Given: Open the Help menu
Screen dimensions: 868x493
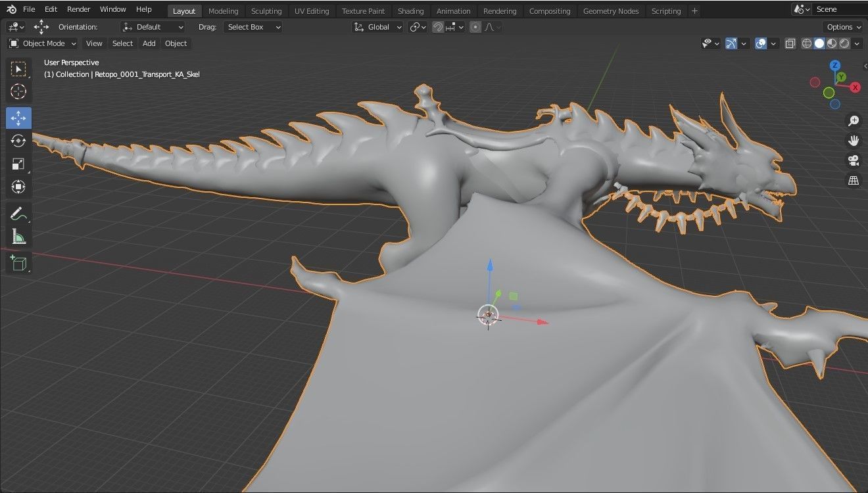Looking at the screenshot, I should coord(143,9).
